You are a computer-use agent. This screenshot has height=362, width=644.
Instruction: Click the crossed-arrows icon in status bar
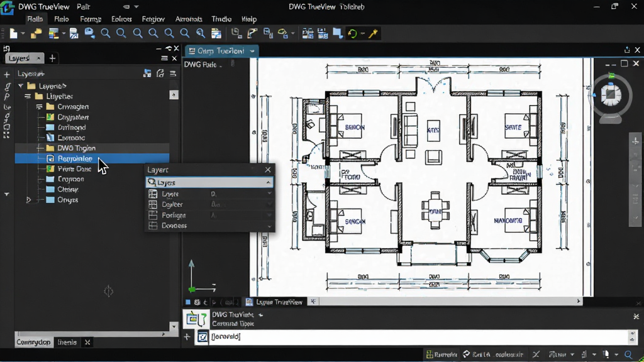pyautogui.click(x=536, y=354)
